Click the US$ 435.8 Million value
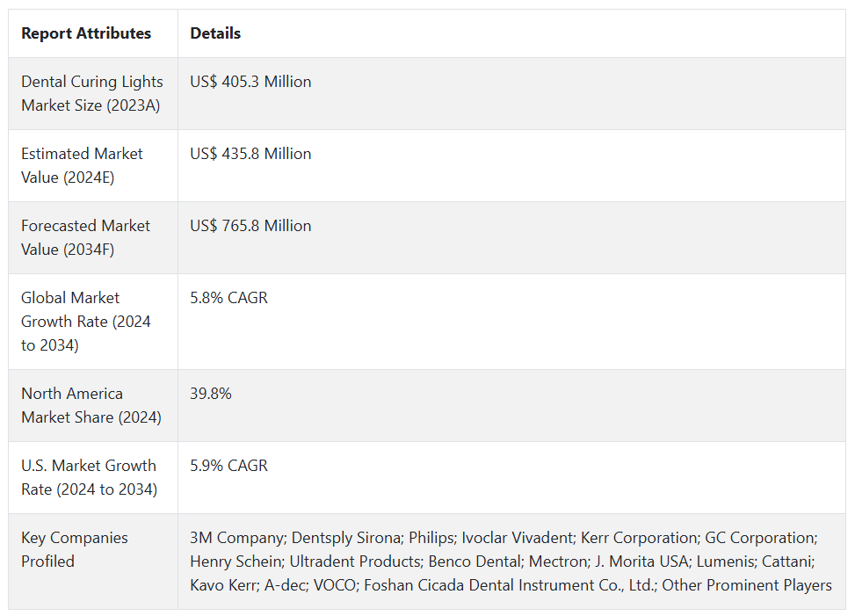 (250, 154)
